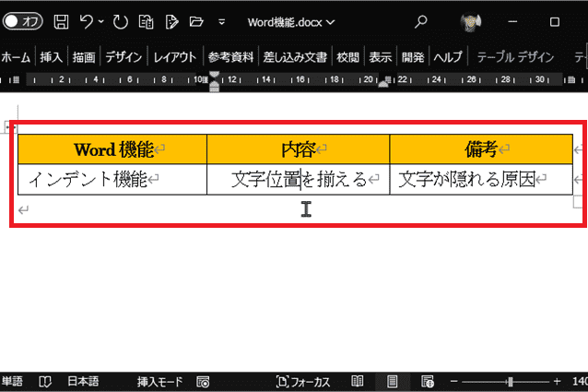Open the ヘルプ ribbon tab
Image resolution: width=588 pixels, height=392 pixels.
click(448, 57)
